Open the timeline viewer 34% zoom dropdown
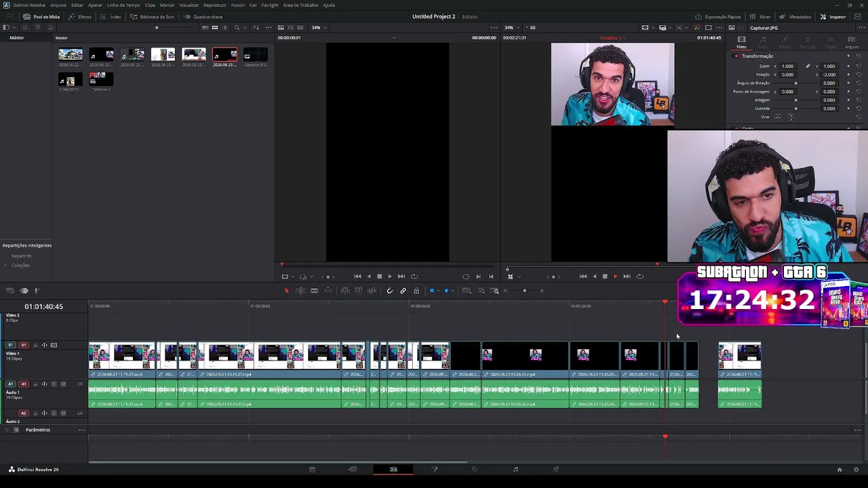This screenshot has width=868, height=488. click(x=511, y=28)
